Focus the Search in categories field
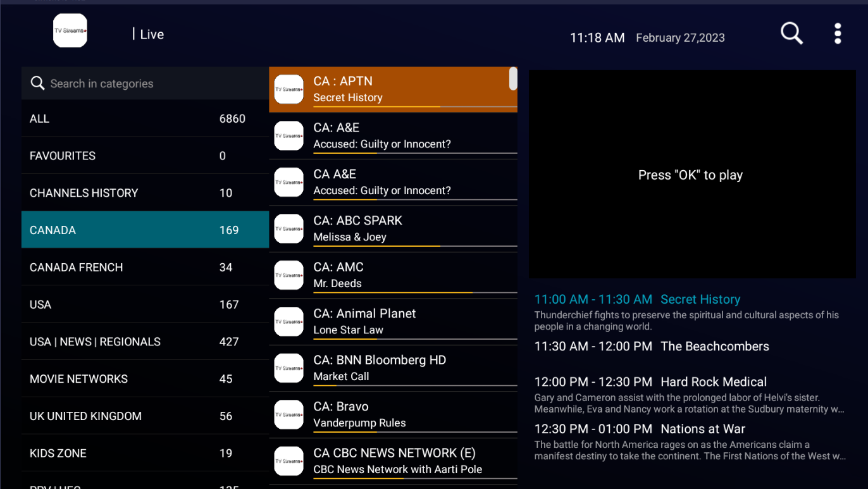This screenshot has width=868, height=489. (x=146, y=84)
